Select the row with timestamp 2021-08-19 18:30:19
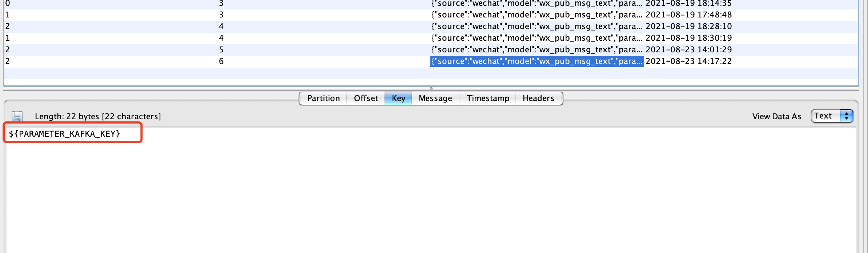868x253 pixels. pyautogui.click(x=431, y=38)
